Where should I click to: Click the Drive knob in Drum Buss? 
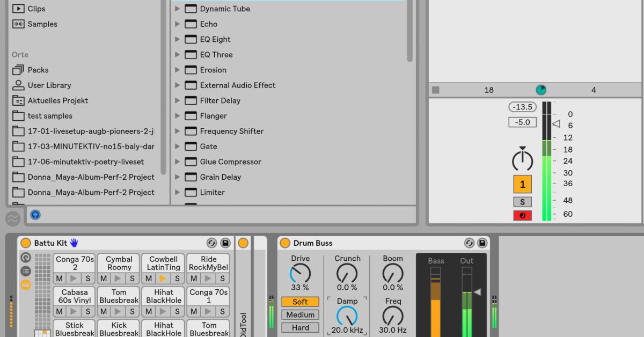300,274
